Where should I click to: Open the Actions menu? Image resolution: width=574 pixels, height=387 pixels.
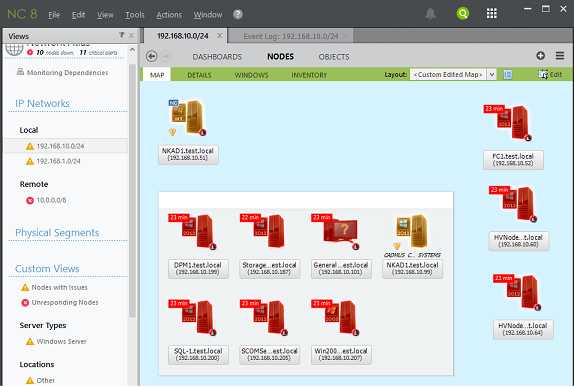point(169,15)
